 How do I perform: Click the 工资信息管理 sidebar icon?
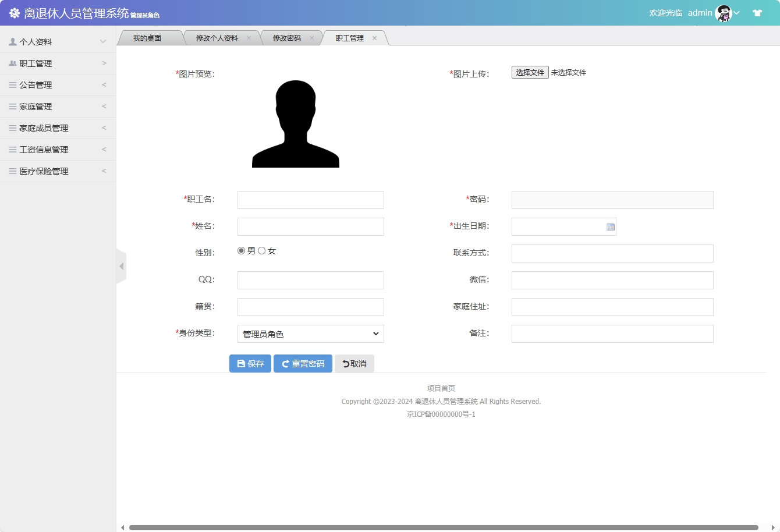pyautogui.click(x=12, y=149)
